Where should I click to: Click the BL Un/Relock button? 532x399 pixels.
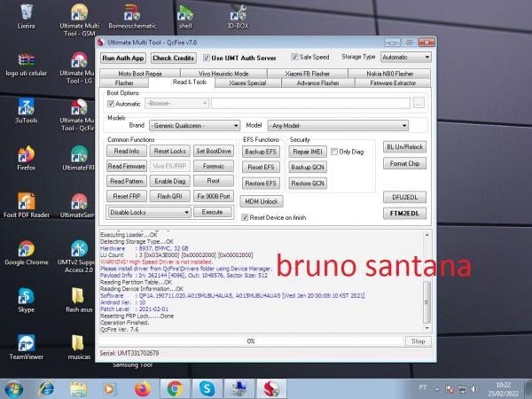tap(405, 147)
